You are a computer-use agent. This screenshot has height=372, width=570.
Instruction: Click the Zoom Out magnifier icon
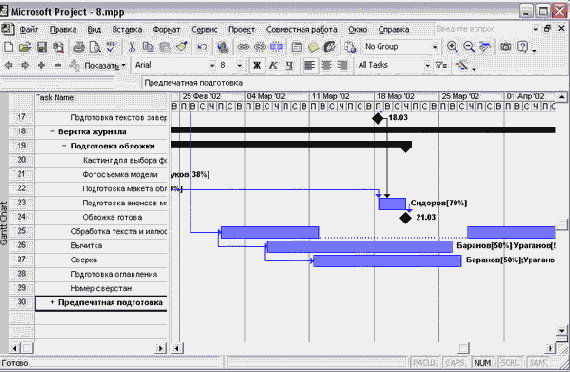click(x=469, y=47)
